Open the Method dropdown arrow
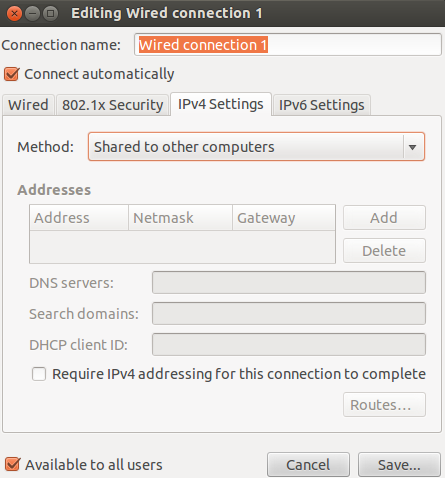445x478 pixels. coord(412,147)
